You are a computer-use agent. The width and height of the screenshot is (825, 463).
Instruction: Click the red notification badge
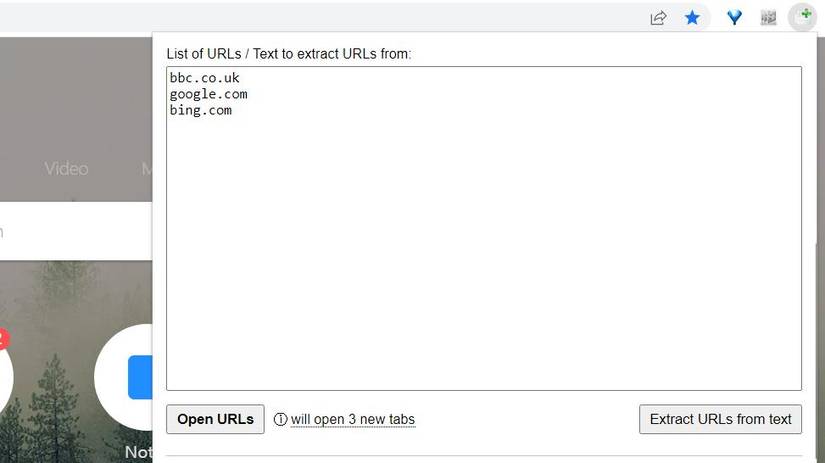point(2,340)
